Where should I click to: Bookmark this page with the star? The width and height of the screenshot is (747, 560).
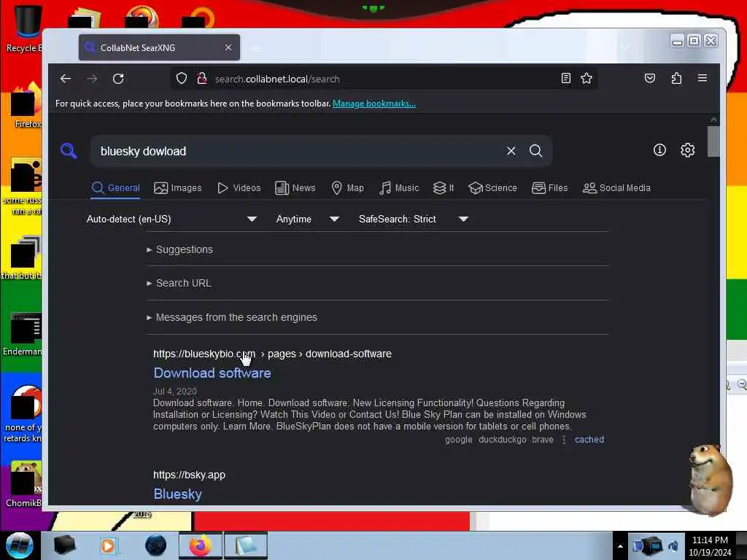point(587,78)
